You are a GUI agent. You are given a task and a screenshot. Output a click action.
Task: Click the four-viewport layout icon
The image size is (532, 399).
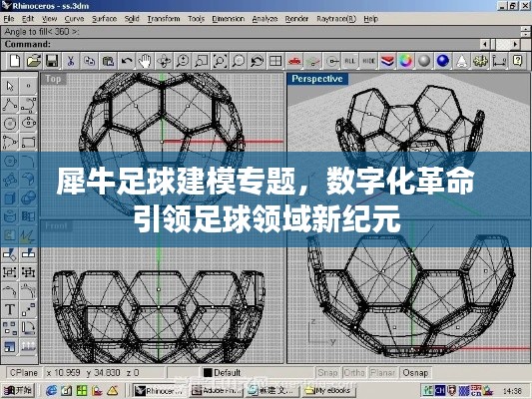pos(275,61)
